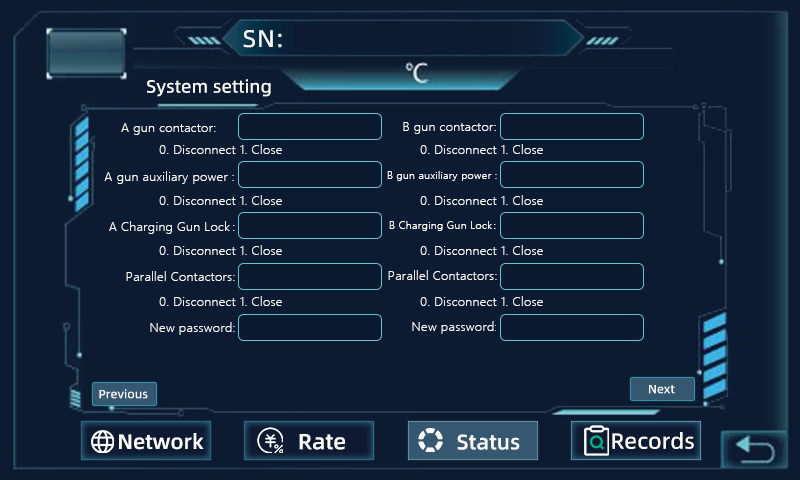Select the B gun contactor field

point(571,127)
